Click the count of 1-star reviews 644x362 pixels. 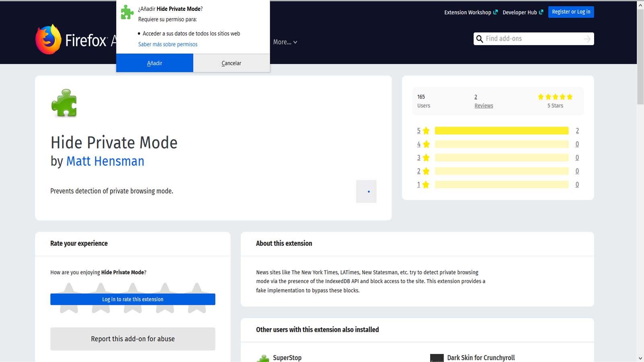(x=577, y=185)
